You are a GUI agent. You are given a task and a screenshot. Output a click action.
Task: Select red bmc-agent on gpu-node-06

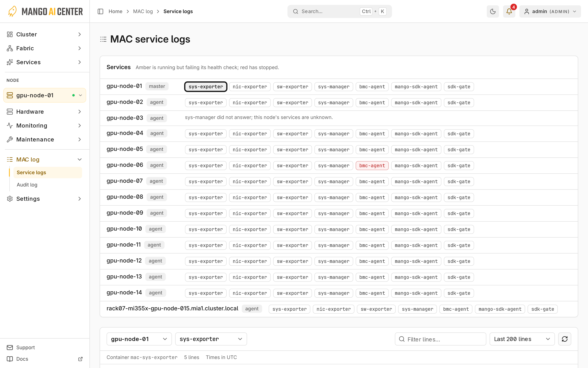point(372,165)
